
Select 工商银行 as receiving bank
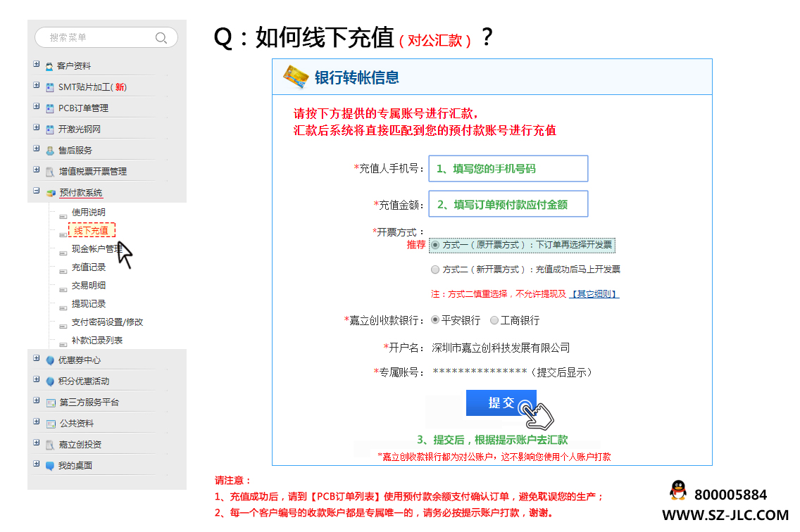pyautogui.click(x=493, y=319)
